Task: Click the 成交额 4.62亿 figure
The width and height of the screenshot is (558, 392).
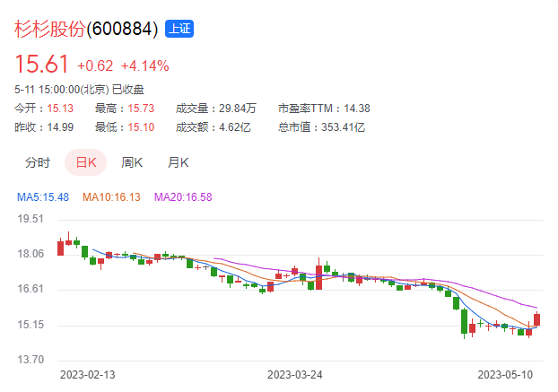Action: [x=234, y=127]
